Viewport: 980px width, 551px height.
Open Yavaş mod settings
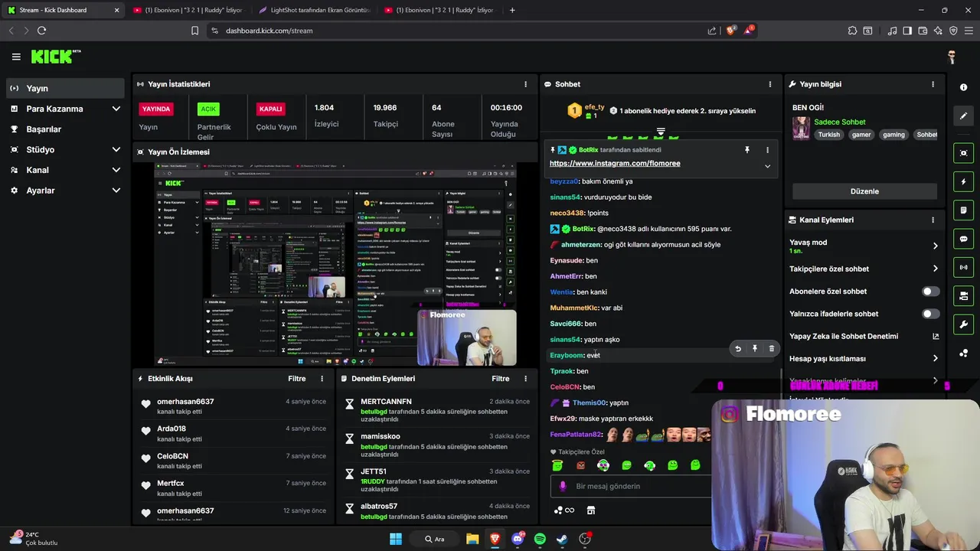tap(864, 246)
